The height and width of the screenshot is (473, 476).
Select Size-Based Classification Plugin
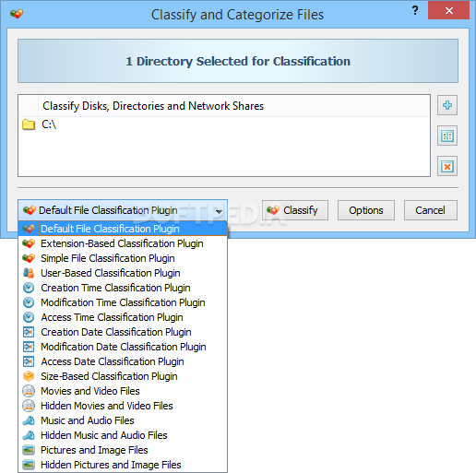[x=123, y=376]
